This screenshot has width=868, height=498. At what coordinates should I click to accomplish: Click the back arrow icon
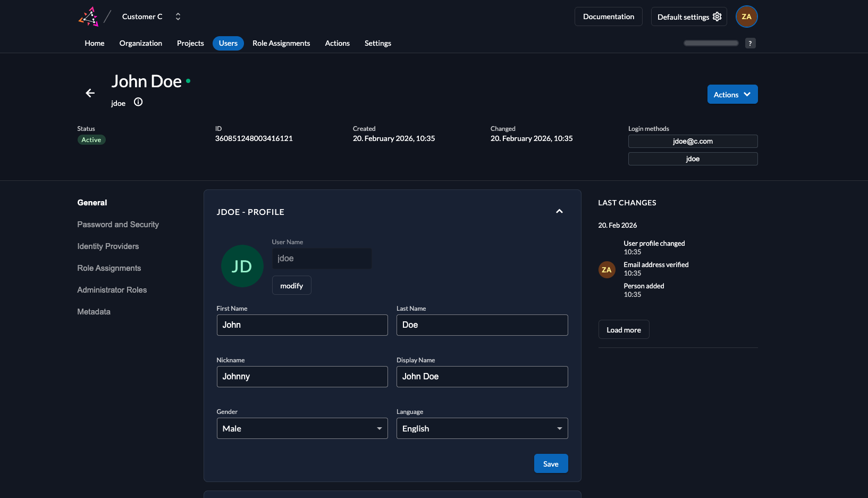90,93
